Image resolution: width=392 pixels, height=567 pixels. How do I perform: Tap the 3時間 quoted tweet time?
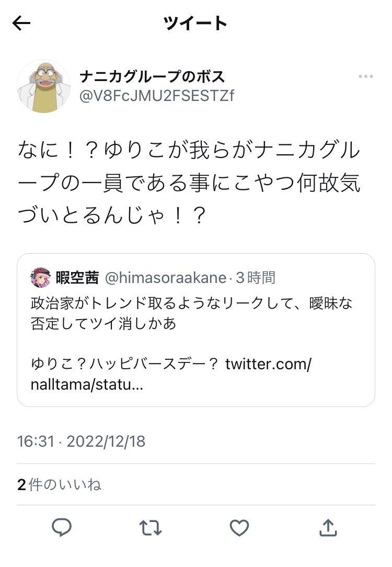pos(255,278)
